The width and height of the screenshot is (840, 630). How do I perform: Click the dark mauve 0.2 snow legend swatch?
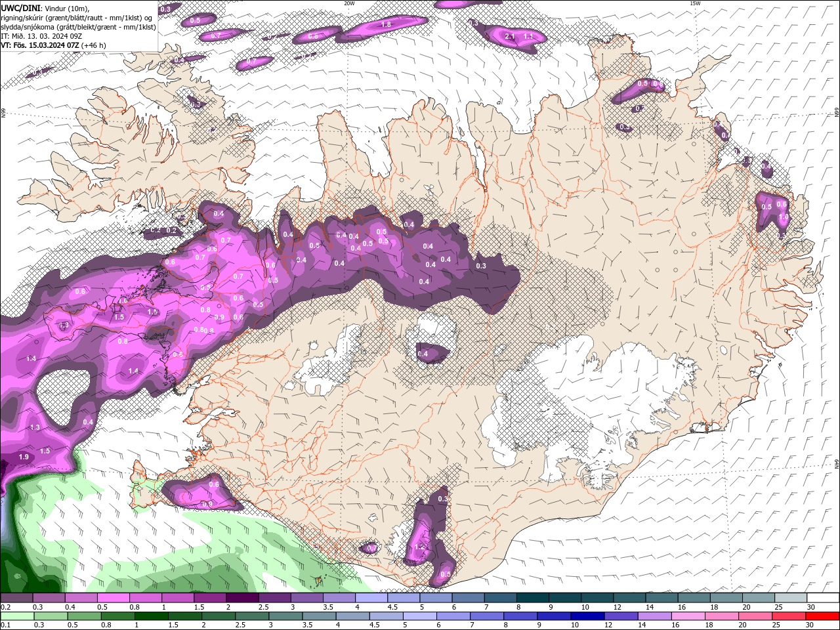16,598
